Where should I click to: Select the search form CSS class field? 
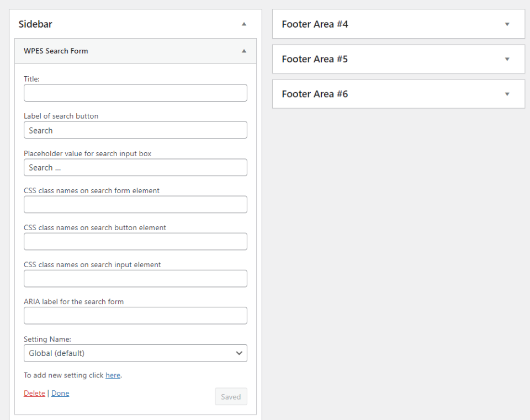click(135, 204)
